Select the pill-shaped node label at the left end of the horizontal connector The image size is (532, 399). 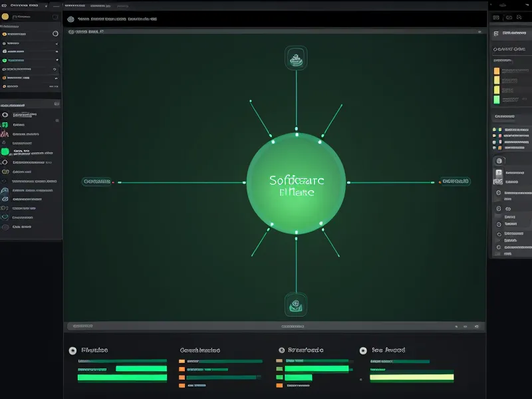tap(96, 182)
